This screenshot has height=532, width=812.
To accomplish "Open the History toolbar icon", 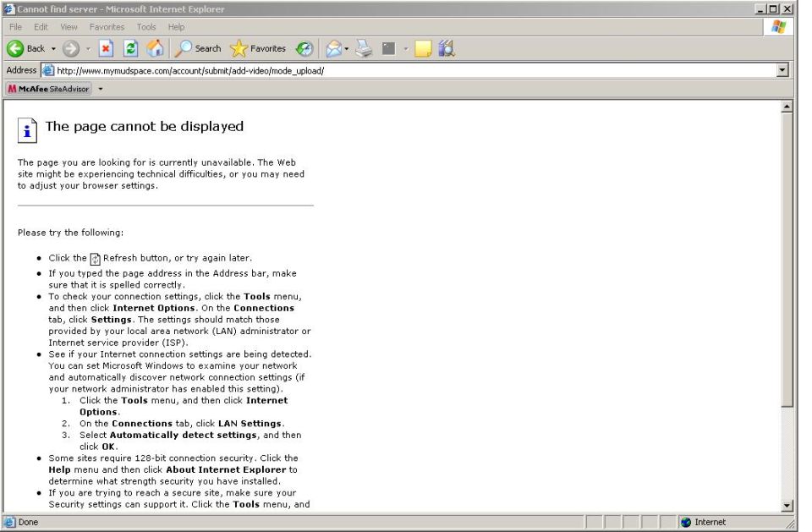I will tap(304, 49).
